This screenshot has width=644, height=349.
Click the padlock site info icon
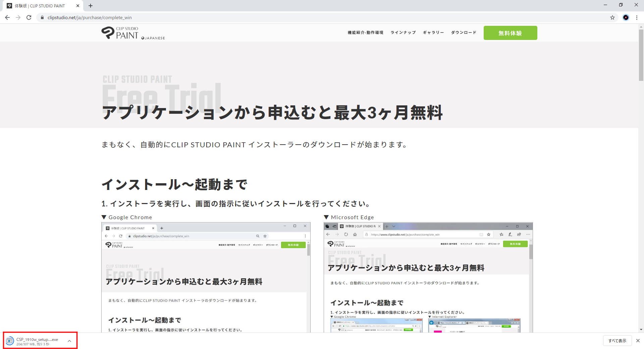point(42,17)
